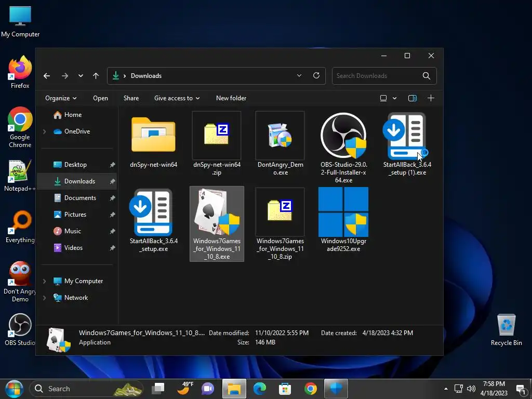532x399 pixels.
Task: Open Notepad++ desktop shortcut
Action: pos(20,176)
